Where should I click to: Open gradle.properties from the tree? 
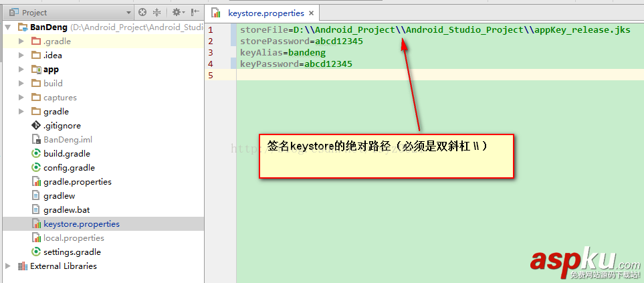(78, 181)
